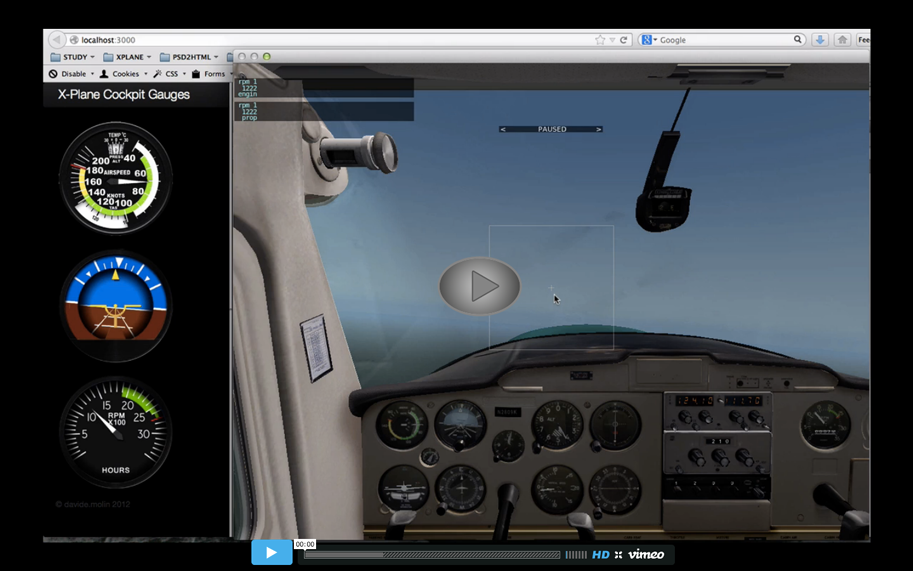This screenshot has height=571, width=913.
Task: Open the XPLANE bookmarks folder
Action: [127, 57]
